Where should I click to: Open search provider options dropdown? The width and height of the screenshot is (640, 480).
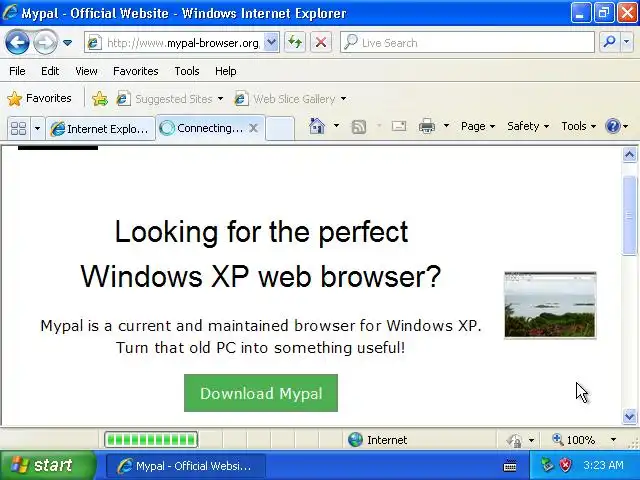pyautogui.click(x=627, y=42)
